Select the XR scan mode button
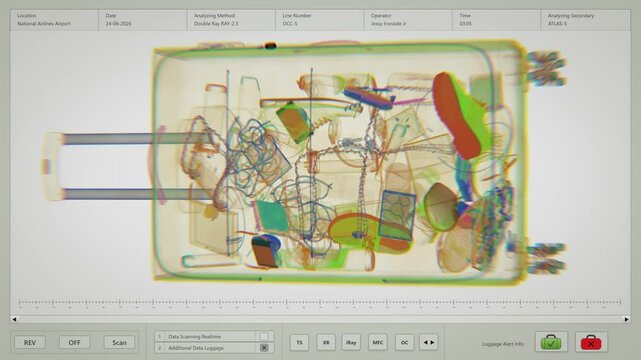Screen dimensions: 641x360 point(326,342)
